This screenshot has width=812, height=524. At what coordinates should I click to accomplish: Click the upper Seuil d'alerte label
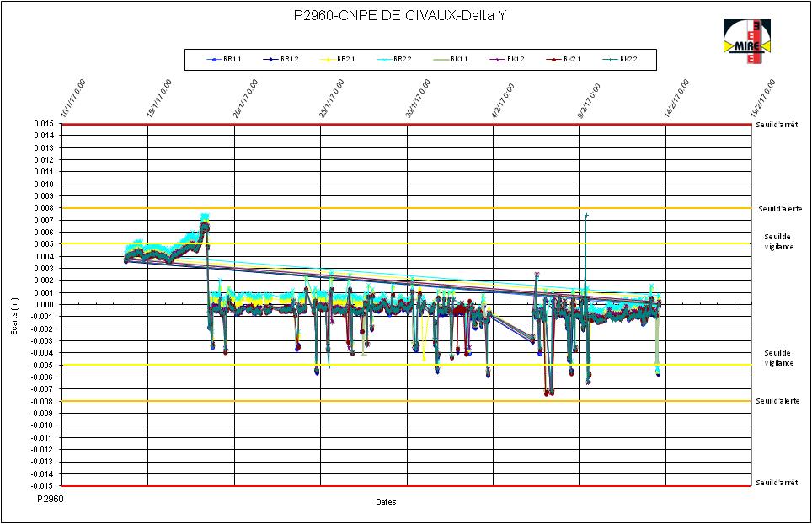click(x=780, y=209)
